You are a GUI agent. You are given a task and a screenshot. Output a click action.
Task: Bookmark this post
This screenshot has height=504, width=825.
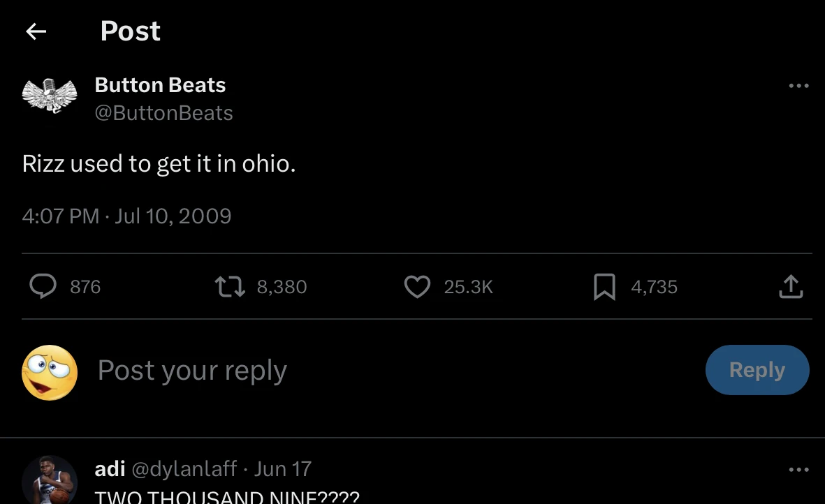[604, 286]
